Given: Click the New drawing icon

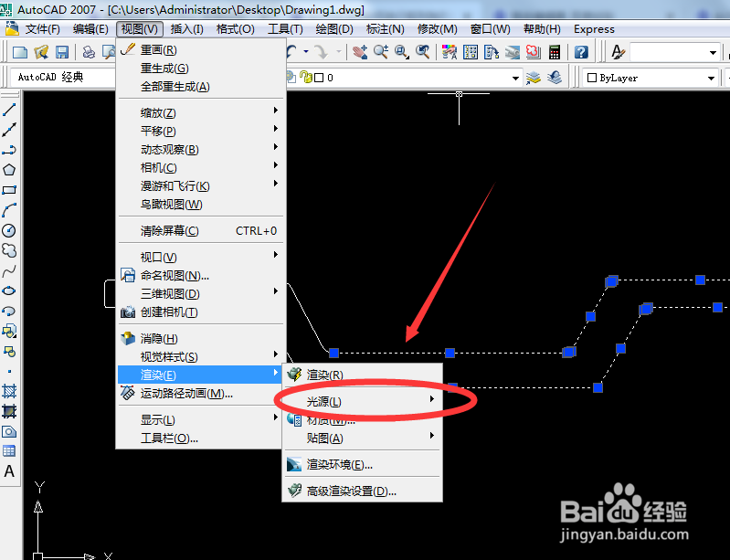Looking at the screenshot, I should (19, 52).
